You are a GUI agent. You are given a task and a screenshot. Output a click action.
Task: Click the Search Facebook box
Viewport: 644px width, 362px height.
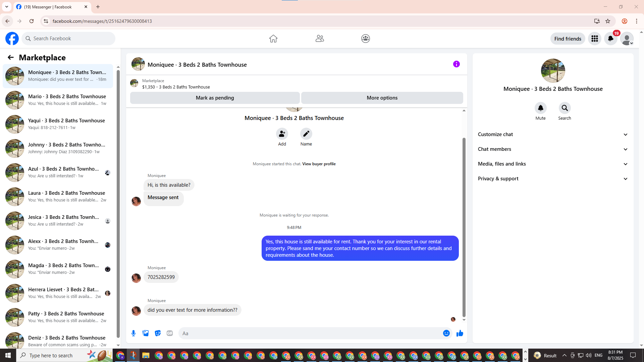coord(69,39)
